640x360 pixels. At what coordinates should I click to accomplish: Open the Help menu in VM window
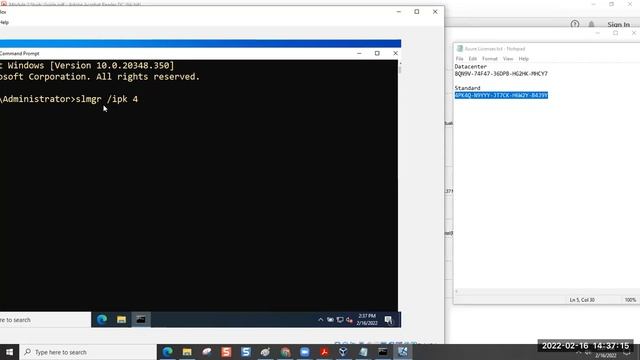coord(4,22)
